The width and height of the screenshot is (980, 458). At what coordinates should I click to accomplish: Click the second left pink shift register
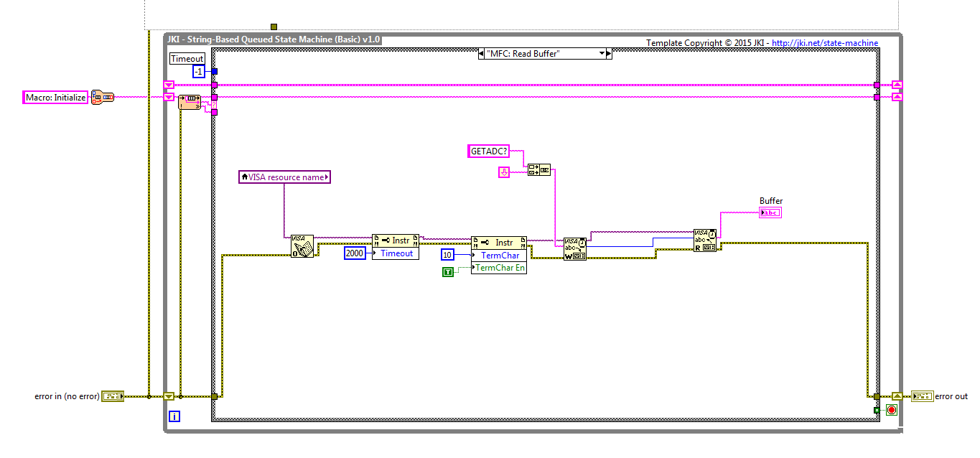click(x=169, y=97)
